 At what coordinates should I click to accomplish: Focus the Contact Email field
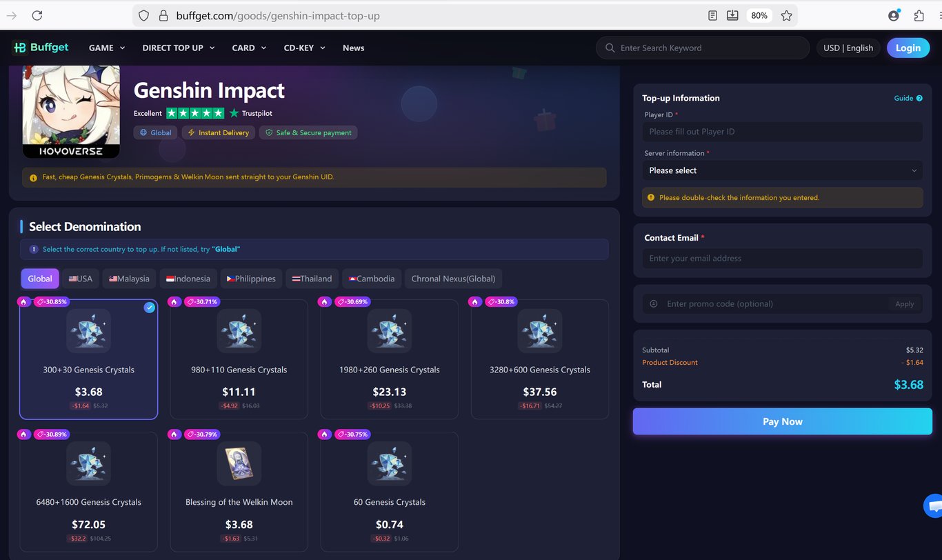pyautogui.click(x=783, y=259)
